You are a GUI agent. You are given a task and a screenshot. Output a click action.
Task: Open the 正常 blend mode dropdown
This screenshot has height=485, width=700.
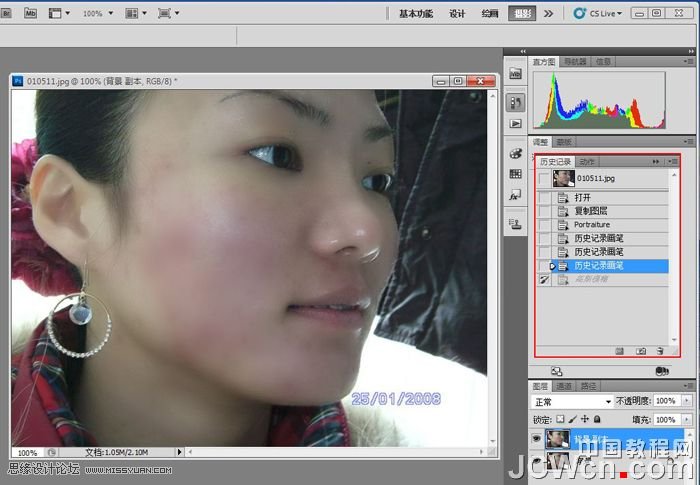(572, 402)
